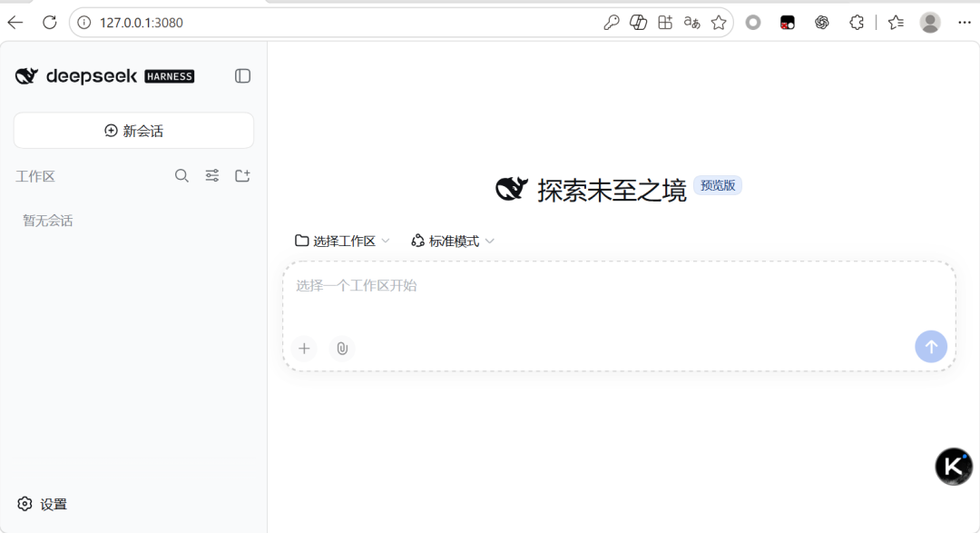Click the gray circle extension icon
The height and width of the screenshot is (533, 980).
(753, 23)
